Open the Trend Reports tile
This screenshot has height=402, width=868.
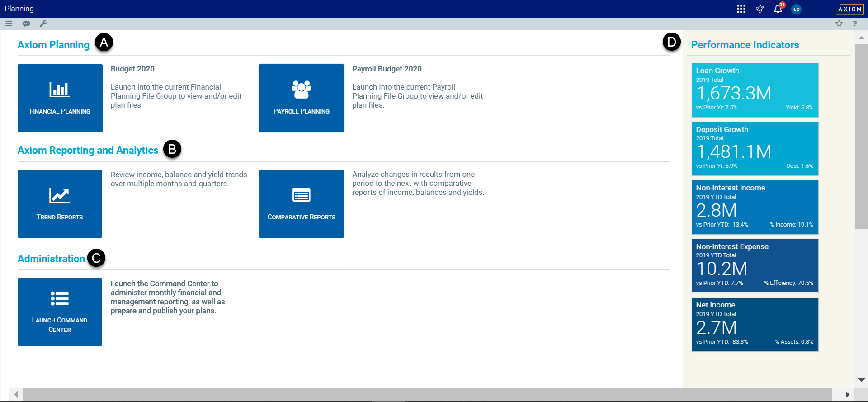pyautogui.click(x=60, y=204)
